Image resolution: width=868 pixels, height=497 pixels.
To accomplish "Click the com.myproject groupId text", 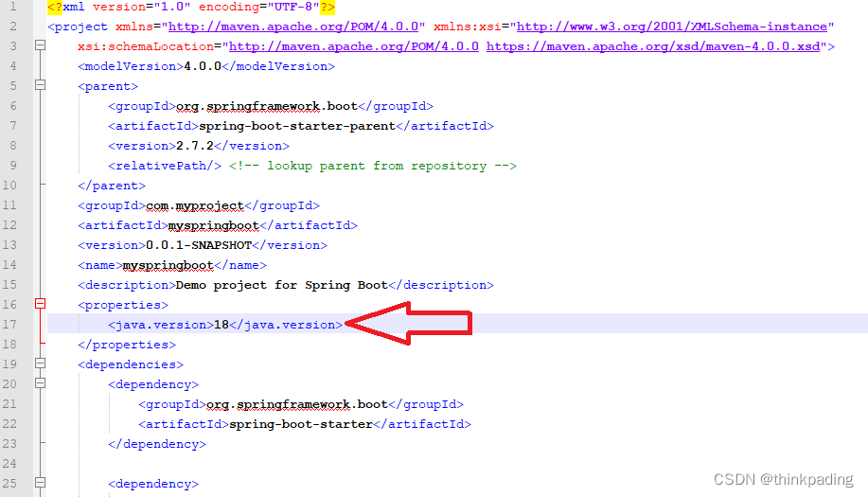I will pos(195,205).
